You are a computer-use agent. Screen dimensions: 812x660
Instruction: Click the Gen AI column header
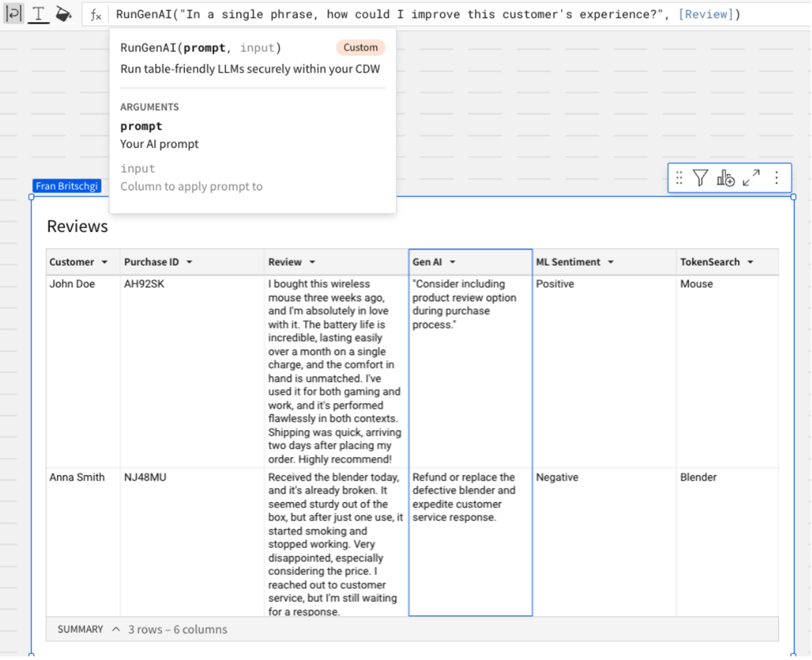coord(471,262)
